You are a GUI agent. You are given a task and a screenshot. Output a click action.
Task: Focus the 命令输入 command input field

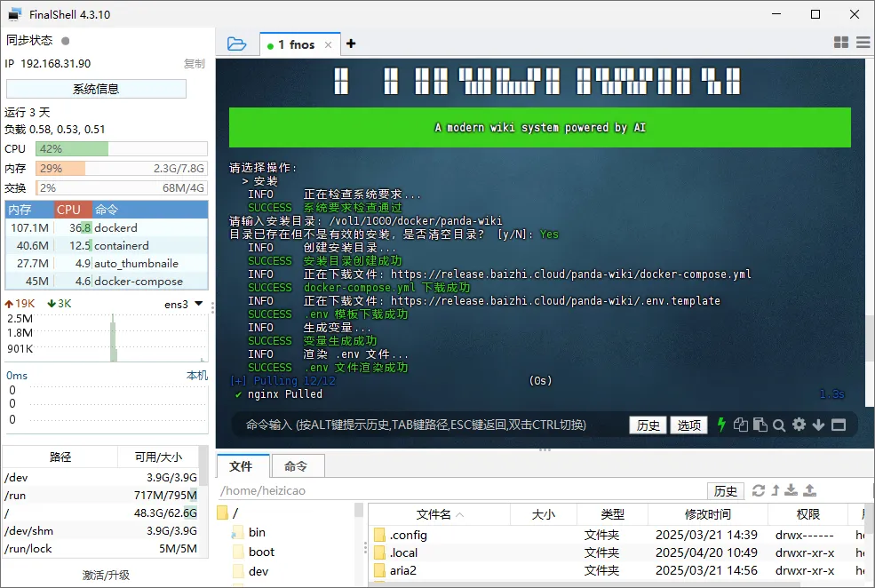tap(416, 425)
